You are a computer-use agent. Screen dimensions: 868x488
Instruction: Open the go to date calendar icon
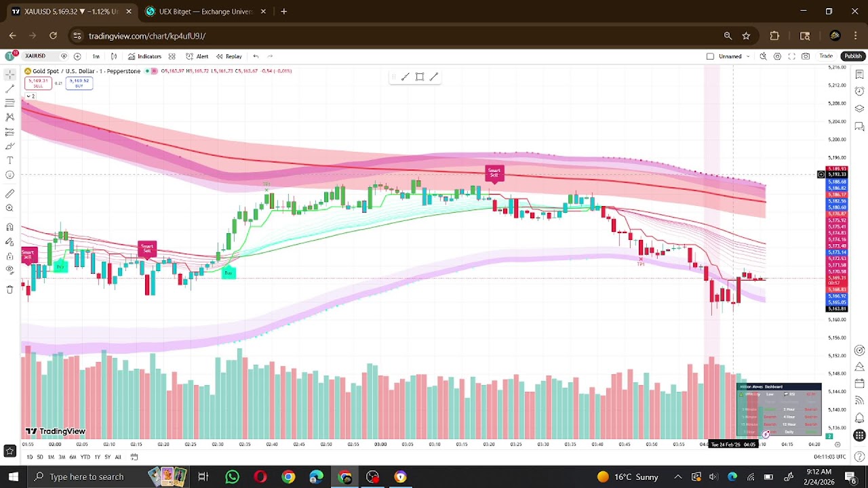point(134,457)
